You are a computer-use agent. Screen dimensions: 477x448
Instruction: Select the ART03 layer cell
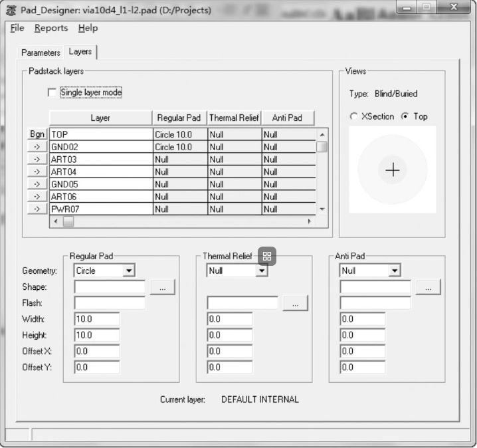pos(101,159)
